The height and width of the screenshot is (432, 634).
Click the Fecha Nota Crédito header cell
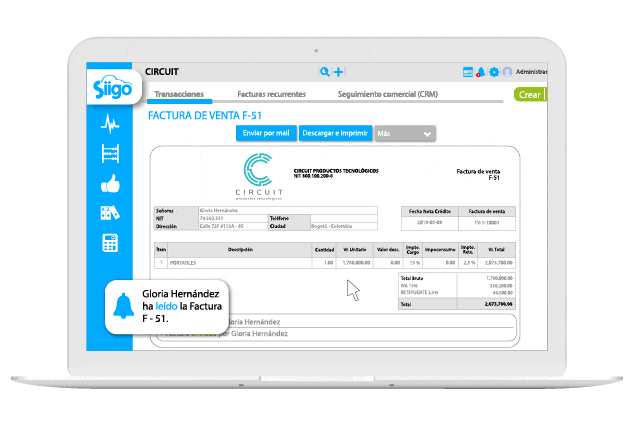(x=430, y=211)
